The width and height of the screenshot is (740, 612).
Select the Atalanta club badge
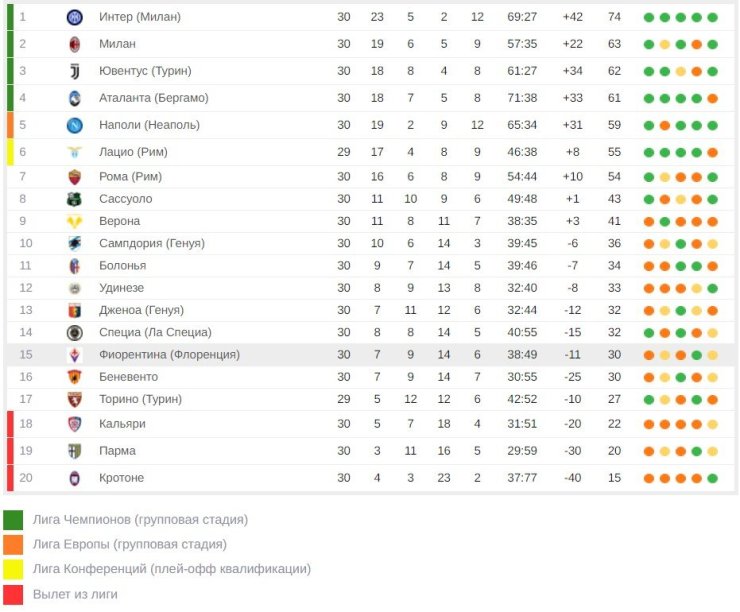tap(75, 98)
